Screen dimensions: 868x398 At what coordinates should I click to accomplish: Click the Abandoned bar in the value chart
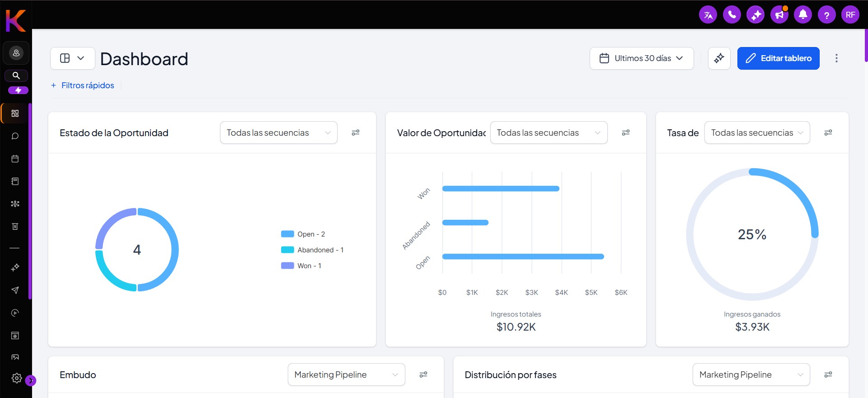(465, 223)
